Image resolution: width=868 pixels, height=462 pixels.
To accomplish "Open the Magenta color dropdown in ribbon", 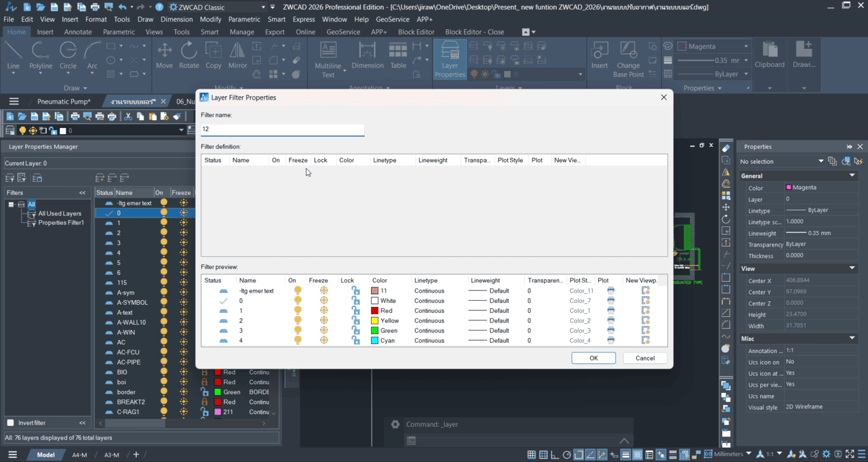I will (x=745, y=47).
